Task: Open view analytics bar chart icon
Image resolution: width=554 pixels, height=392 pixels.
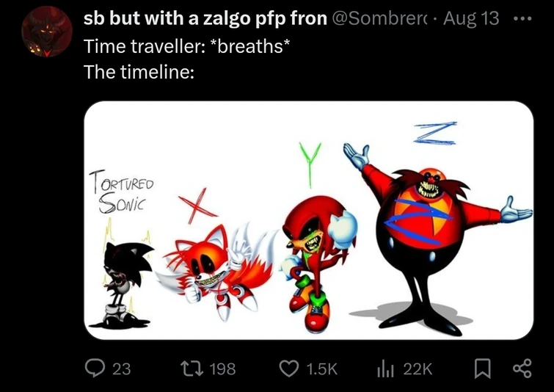Action: coord(386,369)
